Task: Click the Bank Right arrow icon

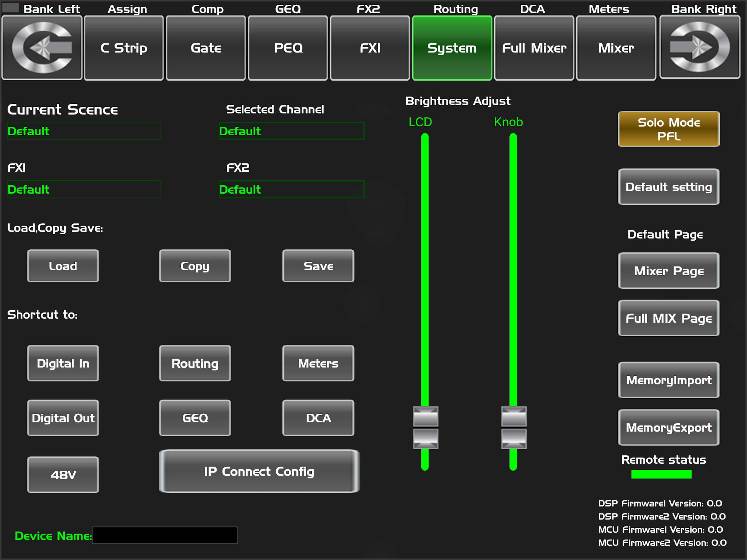Action: pos(699,47)
